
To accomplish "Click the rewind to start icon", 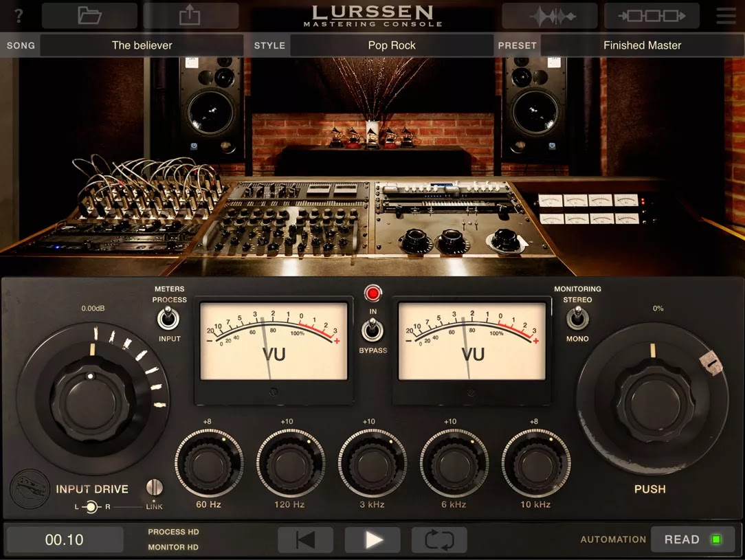I will 305,539.
